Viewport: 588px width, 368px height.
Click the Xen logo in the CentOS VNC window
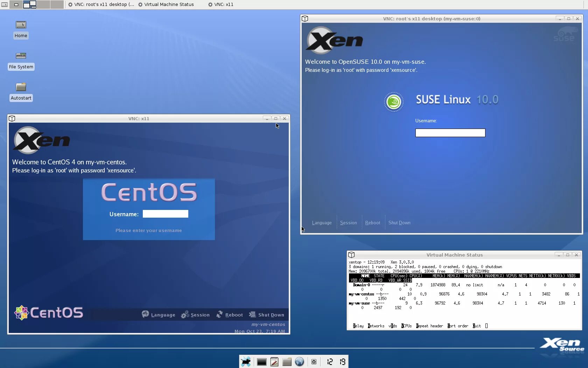tap(42, 140)
